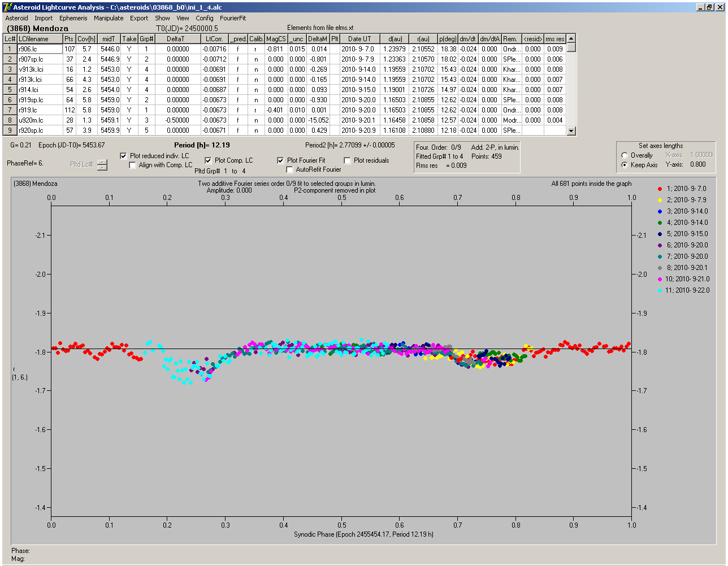Click the Y-axis length field 0.800
Screen dimensions: 728x566
tap(697, 165)
